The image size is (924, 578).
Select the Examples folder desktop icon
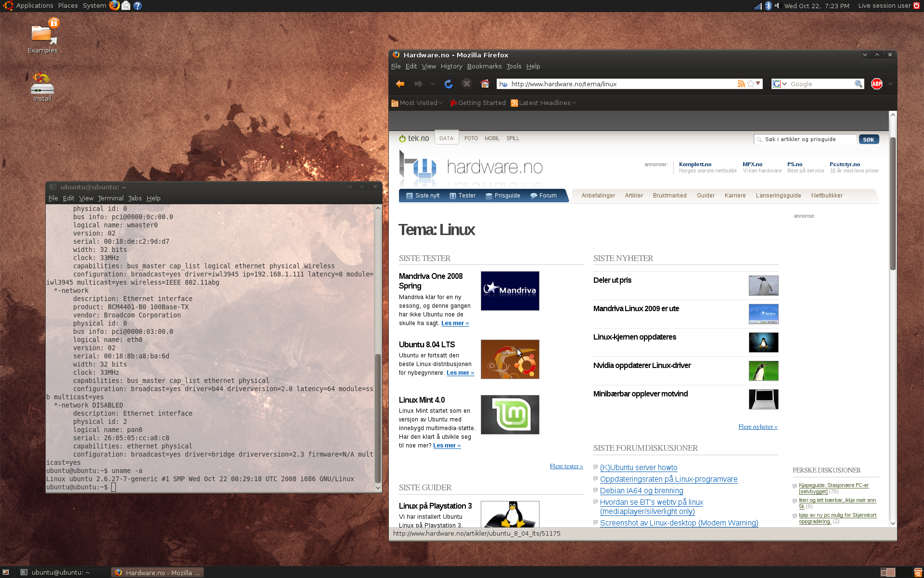[x=43, y=36]
